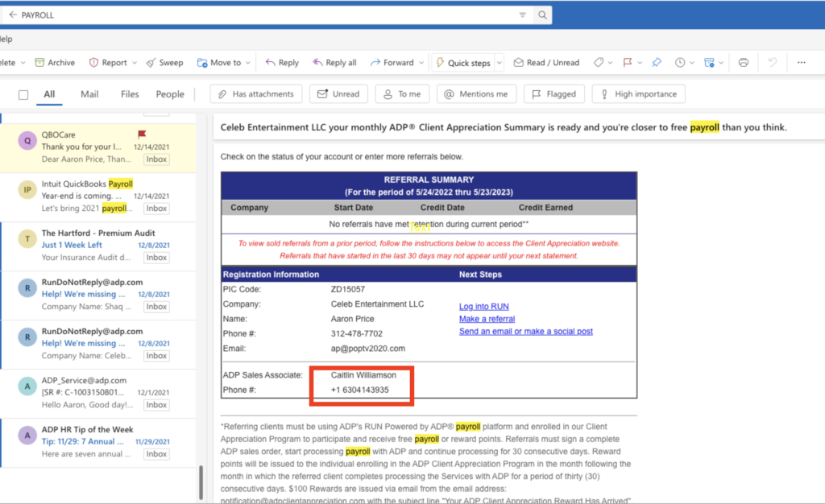Image resolution: width=825 pixels, height=504 pixels.
Task: Open the search filter options icon
Action: coord(522,14)
